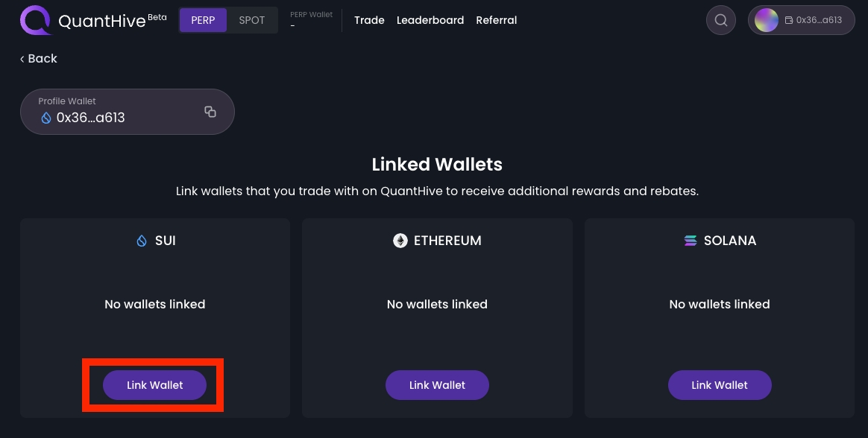This screenshot has width=868, height=438.
Task: Click the SUI droplet icon in card header
Action: [142, 241]
